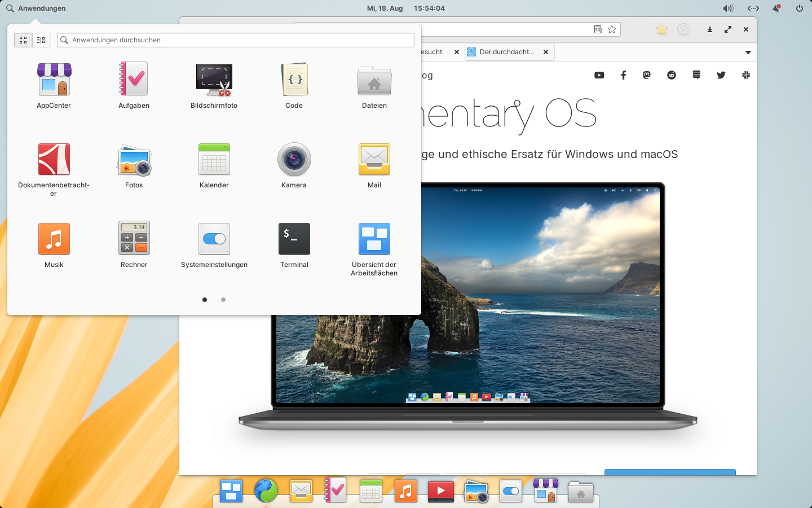
Task: Launch Aufgaben from the app grid
Action: 134,86
